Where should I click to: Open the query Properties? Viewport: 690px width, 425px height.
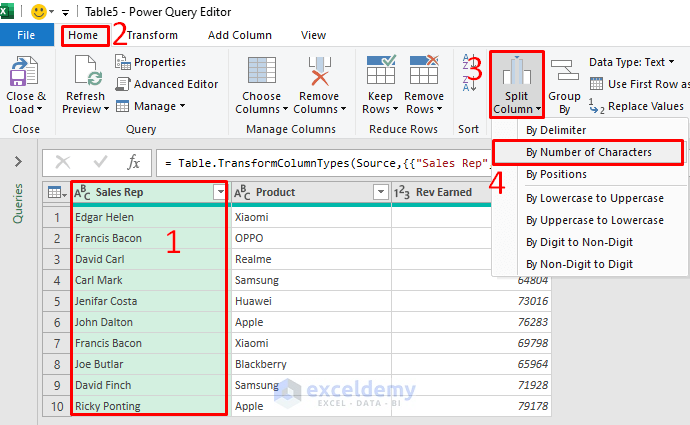150,62
